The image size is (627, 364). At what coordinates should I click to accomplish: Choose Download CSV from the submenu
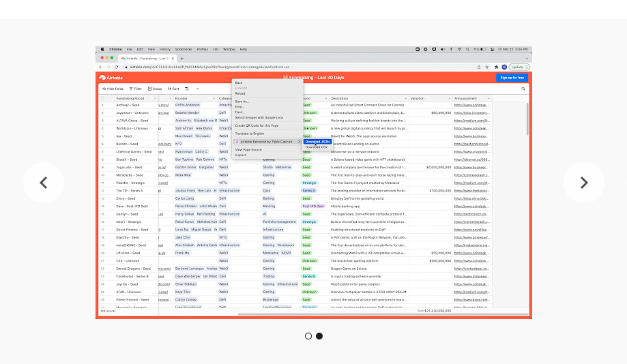(x=317, y=147)
